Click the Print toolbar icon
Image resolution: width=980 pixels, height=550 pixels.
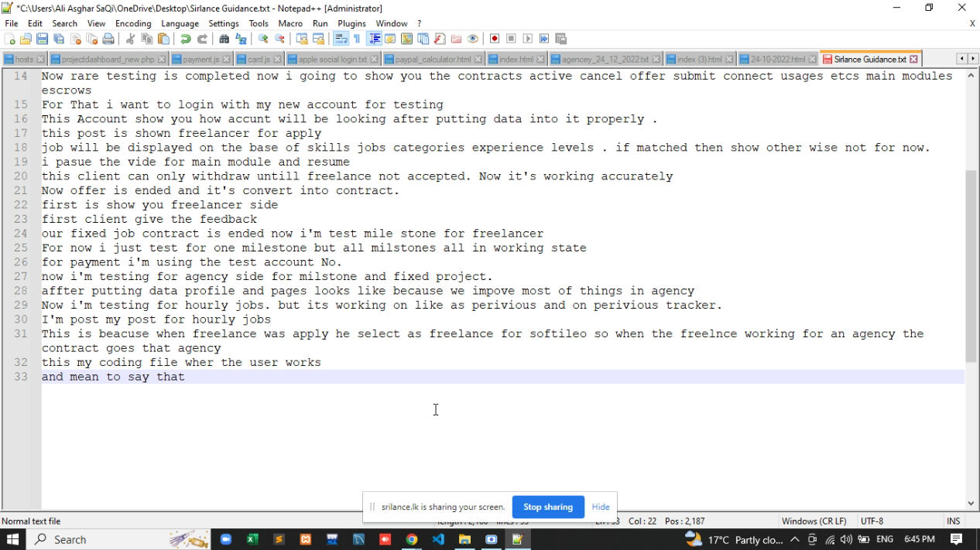108,39
